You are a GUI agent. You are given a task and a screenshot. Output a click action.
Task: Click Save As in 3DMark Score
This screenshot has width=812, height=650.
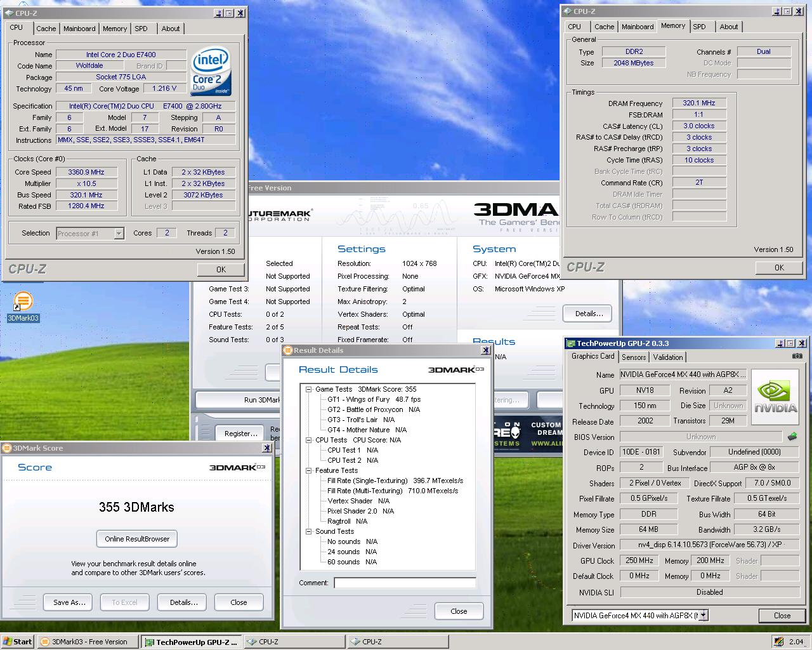(x=69, y=602)
